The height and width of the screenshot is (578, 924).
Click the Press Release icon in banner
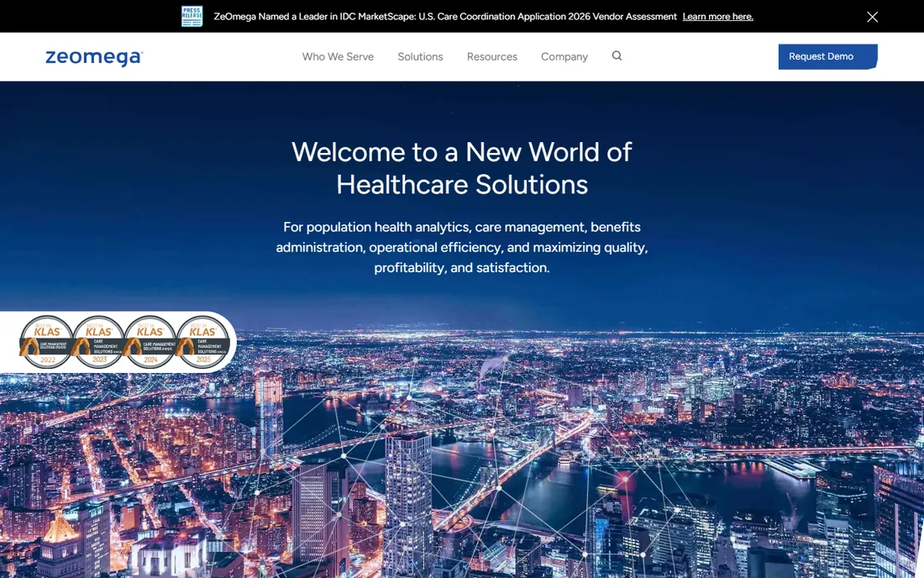point(192,17)
